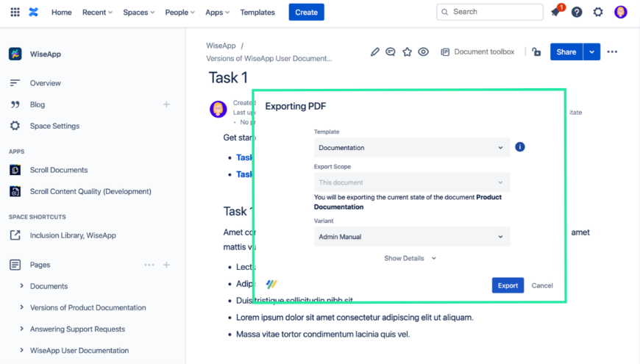Open Versions of Product Documentation page

[x=88, y=307]
